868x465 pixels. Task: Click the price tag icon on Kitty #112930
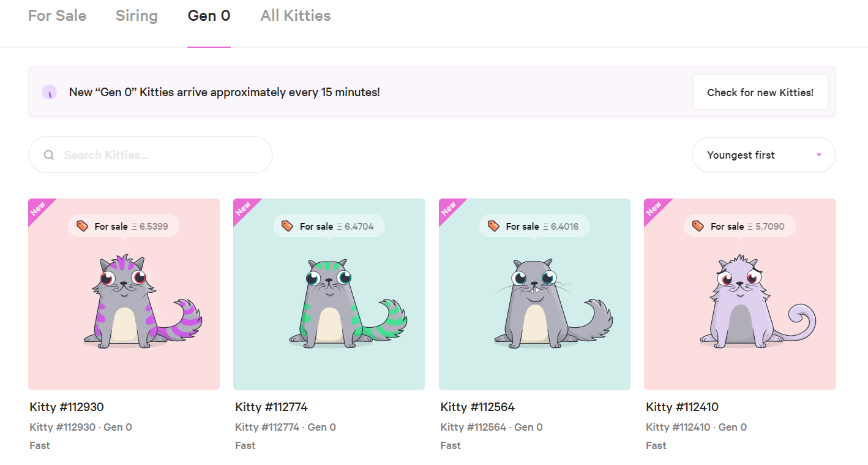[82, 226]
